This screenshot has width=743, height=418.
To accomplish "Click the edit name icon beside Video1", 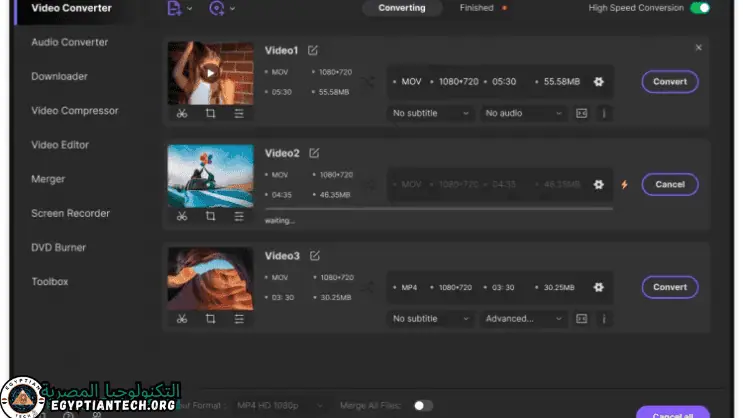I will pos(314,50).
